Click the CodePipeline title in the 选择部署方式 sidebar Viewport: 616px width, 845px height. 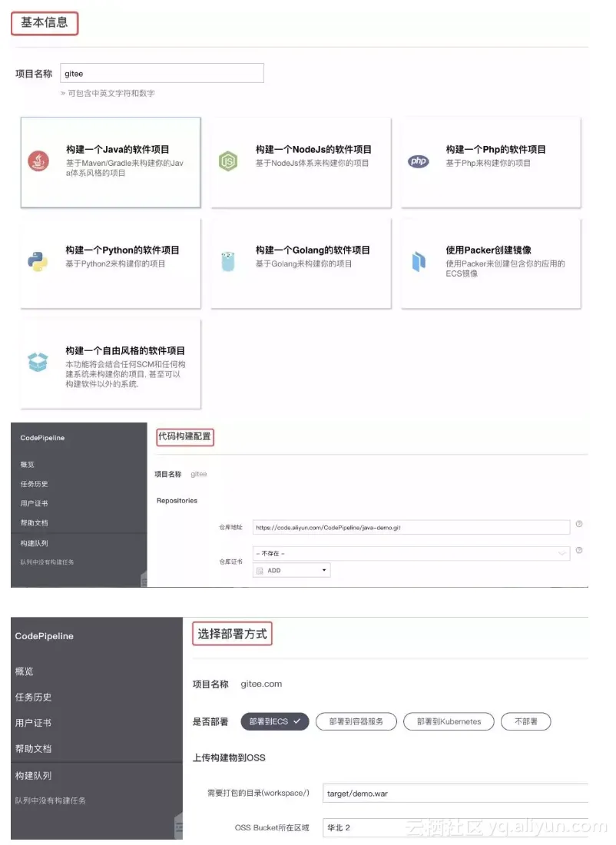(x=45, y=636)
